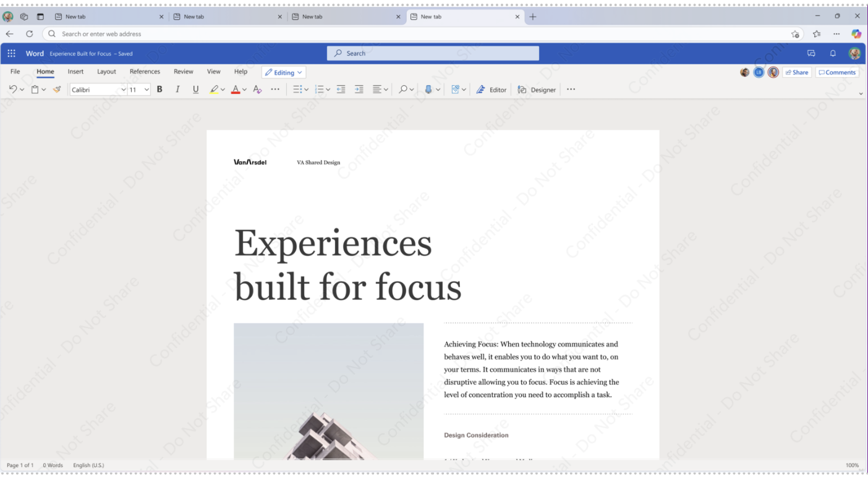
Task: Open the account avatar in Word header
Action: 854,54
